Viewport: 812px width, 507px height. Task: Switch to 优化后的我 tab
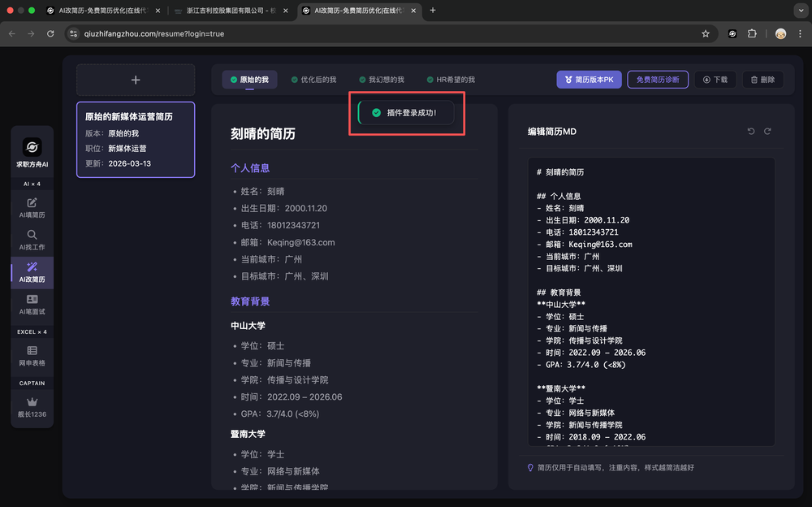(x=313, y=80)
